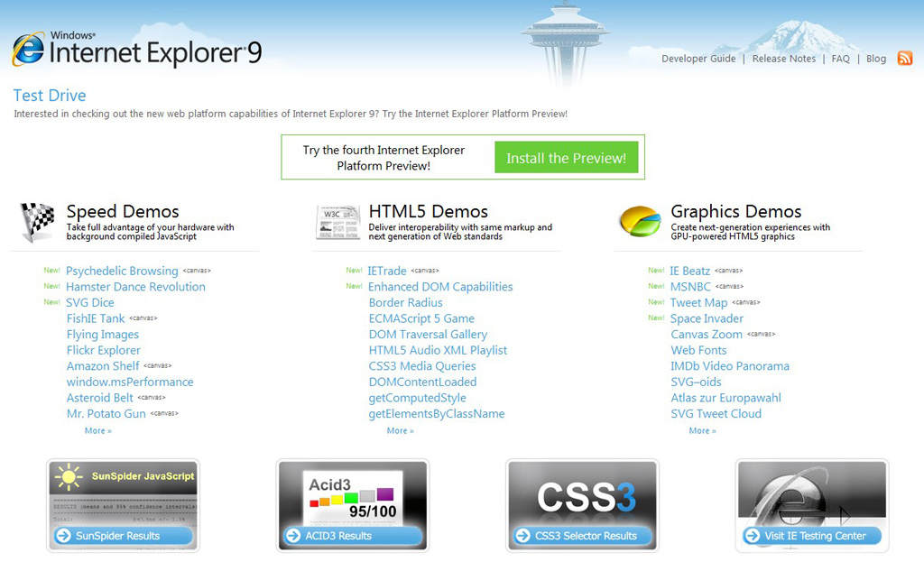The height and width of the screenshot is (571, 924).
Task: Open the Flickr Explorer demo
Action: coord(103,350)
